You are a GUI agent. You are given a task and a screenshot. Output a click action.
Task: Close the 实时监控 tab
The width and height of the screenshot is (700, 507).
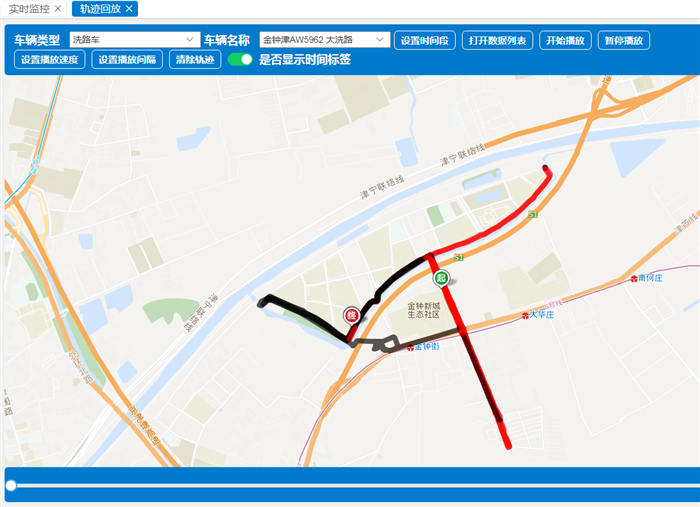[58, 8]
